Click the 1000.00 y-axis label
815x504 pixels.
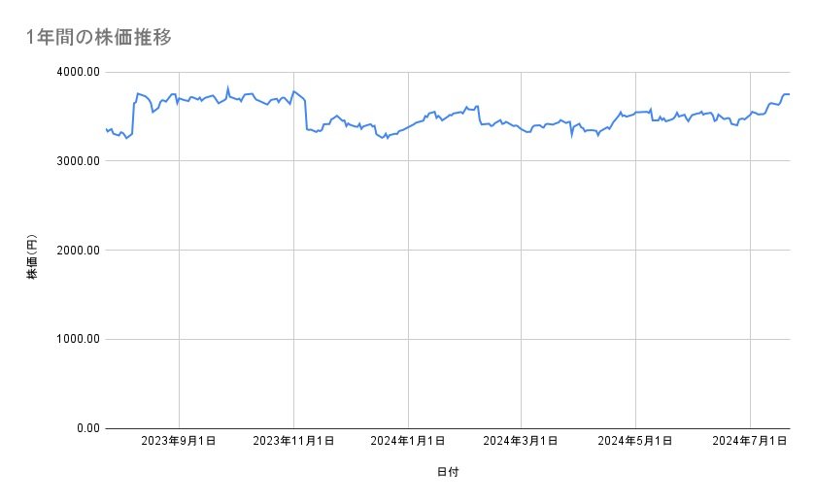point(76,339)
